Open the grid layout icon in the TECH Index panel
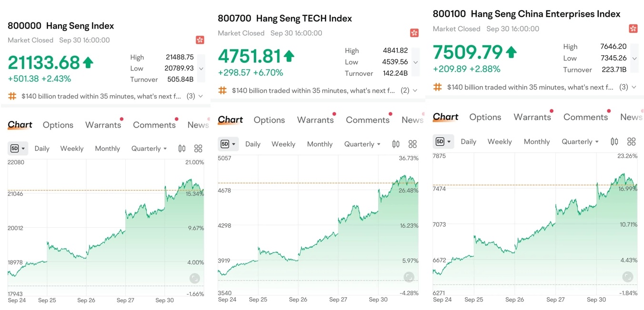Viewport: 644px width, 310px height. [x=412, y=143]
